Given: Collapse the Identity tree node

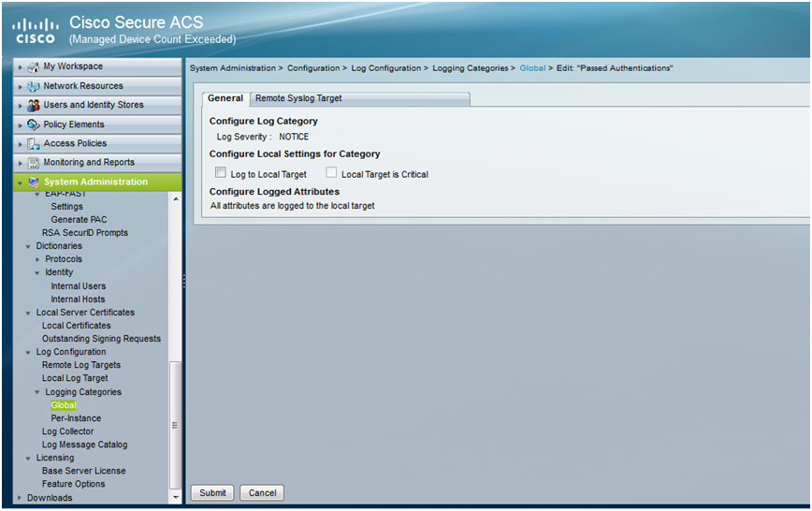Looking at the screenshot, I should 37,273.
